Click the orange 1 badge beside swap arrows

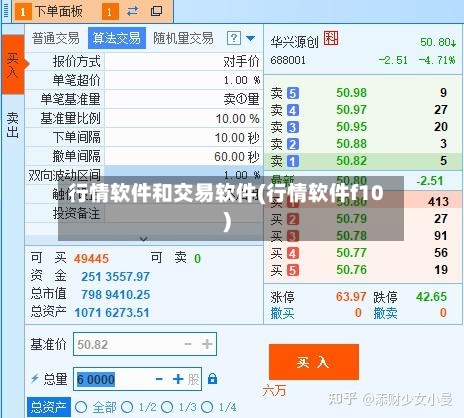(x=110, y=12)
